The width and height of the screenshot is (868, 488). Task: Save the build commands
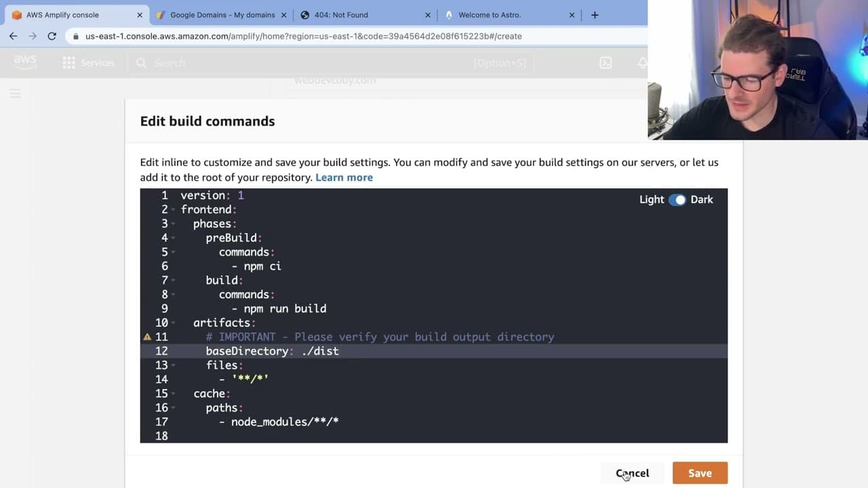point(700,473)
